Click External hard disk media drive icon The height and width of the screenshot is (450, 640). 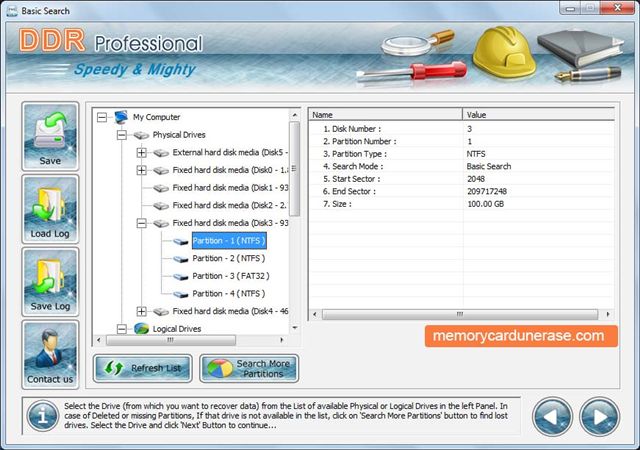161,153
